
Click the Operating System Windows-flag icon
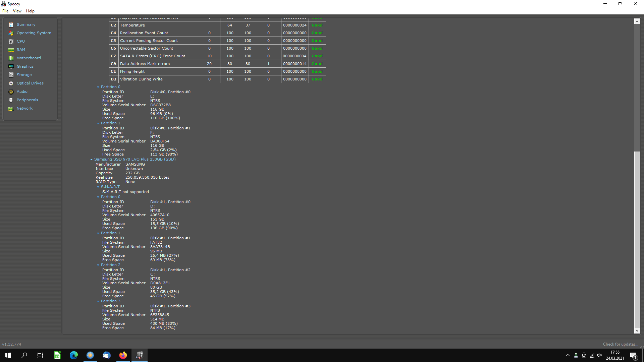click(x=11, y=33)
